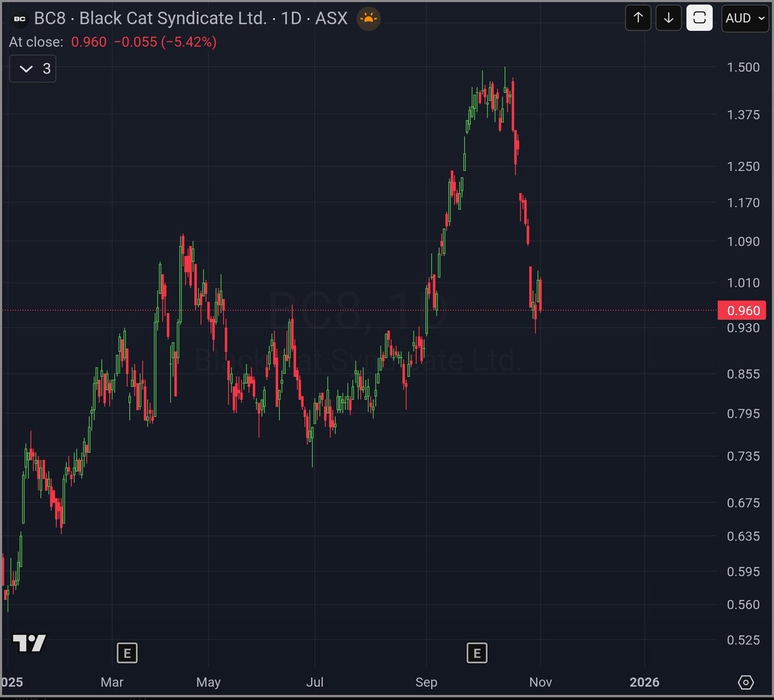Image resolution: width=774 pixels, height=700 pixels.
Task: Click the Mar label on time axis
Action: point(112,682)
